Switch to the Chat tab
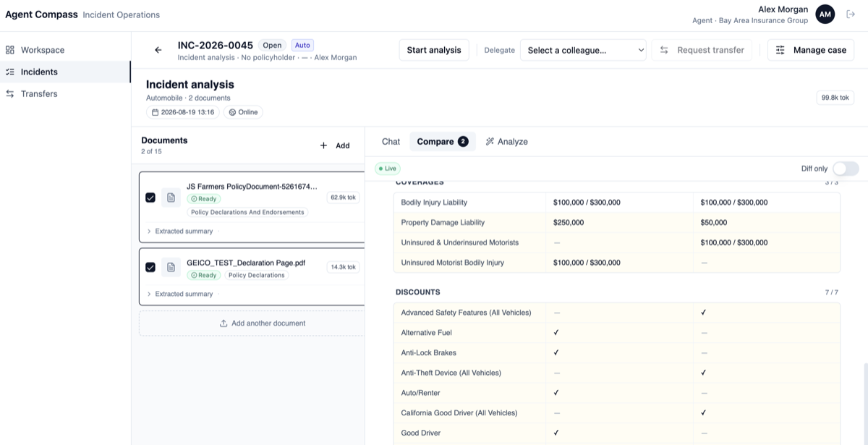 pyautogui.click(x=391, y=142)
